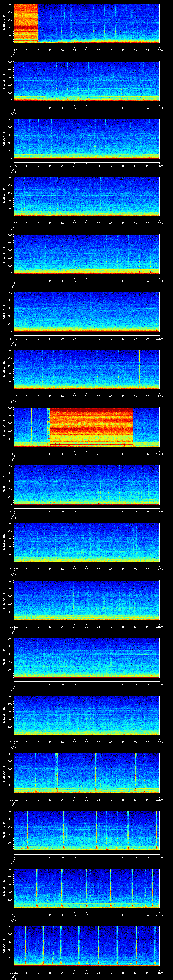The height and width of the screenshot is (980, 173).
Task: Click the 16:27:00 start time label
Action: coord(13,800)
